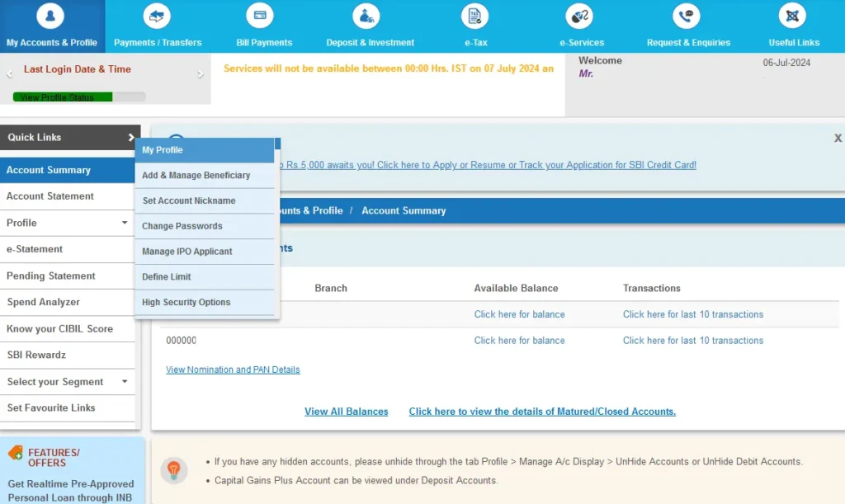Expand the Quick Links arrow
Viewport: 845px width, 504px height.
tap(131, 137)
